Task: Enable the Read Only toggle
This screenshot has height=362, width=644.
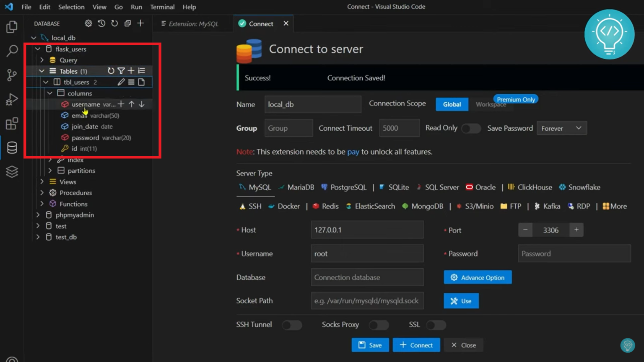Action: pos(471,128)
